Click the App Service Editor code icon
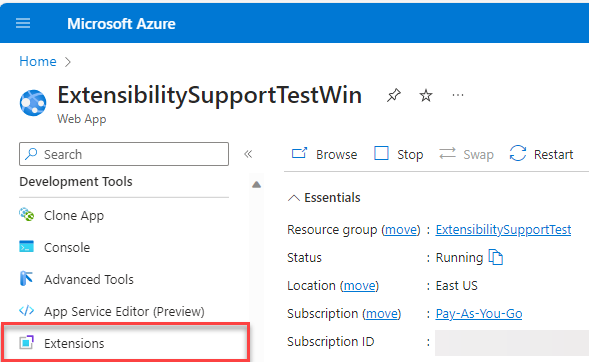Viewport: 589px width, 362px height. point(27,311)
